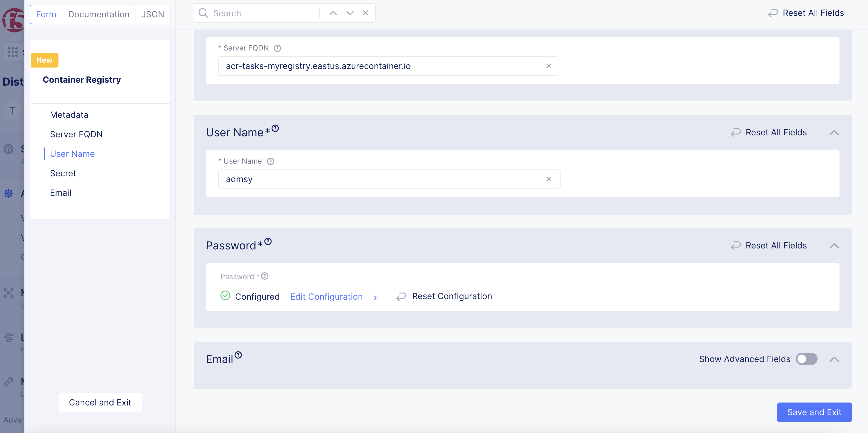868x433 pixels.
Task: Collapse the User Name section chevron
Action: [834, 133]
